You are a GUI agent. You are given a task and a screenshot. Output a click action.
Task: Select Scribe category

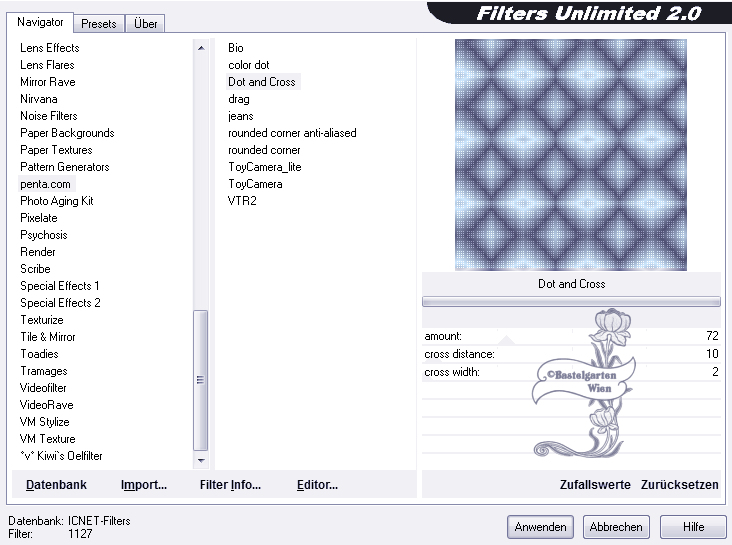[35, 269]
